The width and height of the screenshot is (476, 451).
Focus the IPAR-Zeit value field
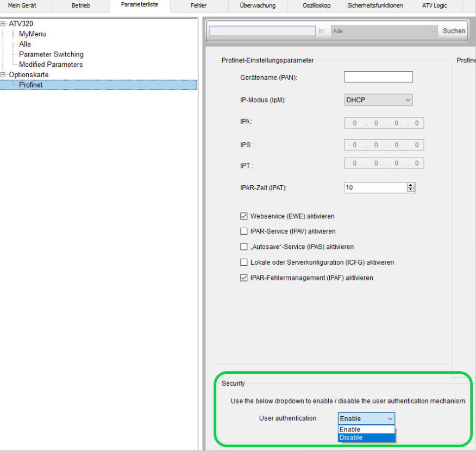(375, 187)
